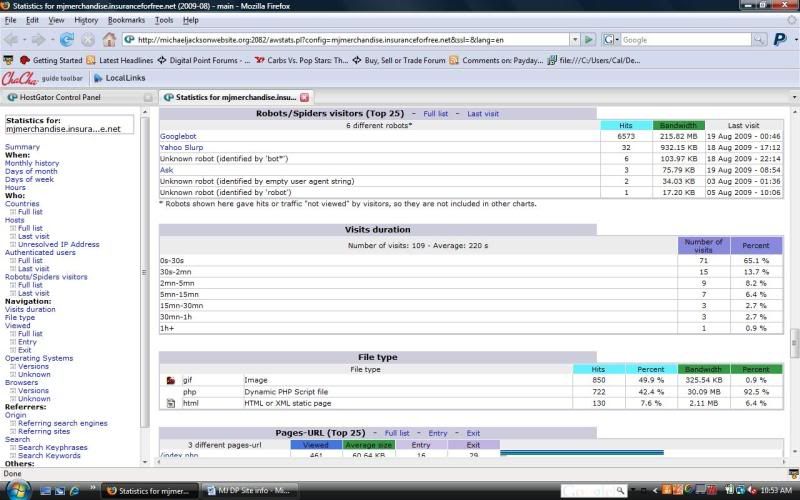Open the Summary link in the sidebar

click(x=22, y=147)
